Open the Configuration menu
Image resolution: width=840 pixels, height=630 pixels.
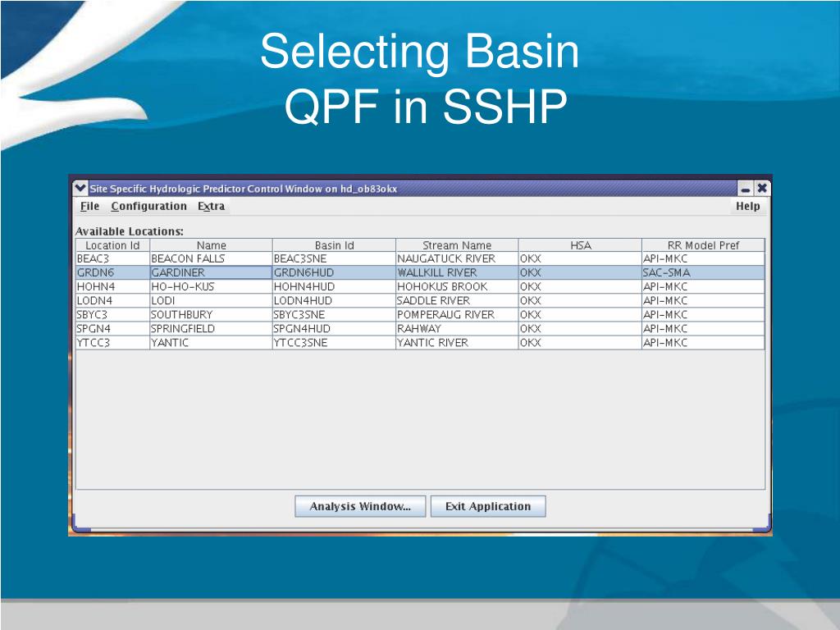[x=149, y=206]
